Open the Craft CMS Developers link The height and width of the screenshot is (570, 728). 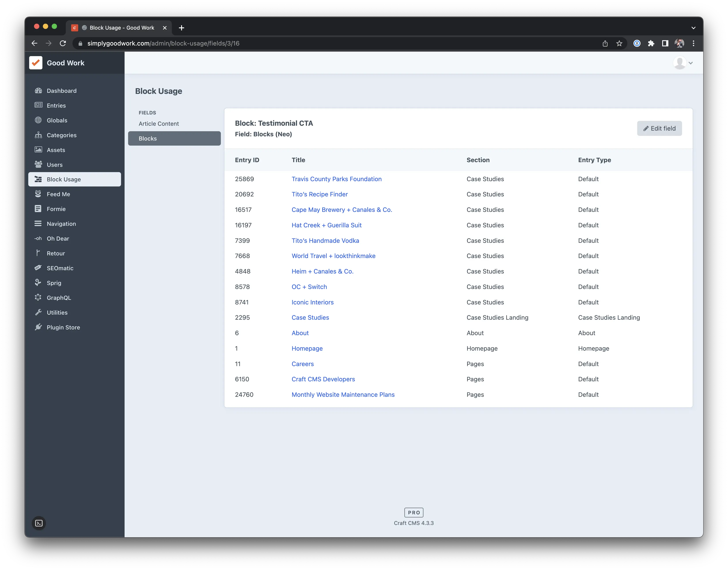(x=323, y=379)
